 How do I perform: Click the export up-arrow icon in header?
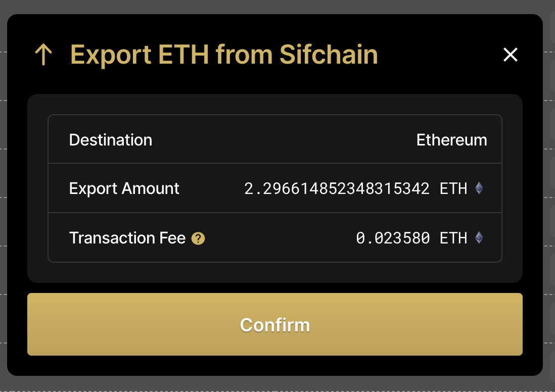coord(43,55)
